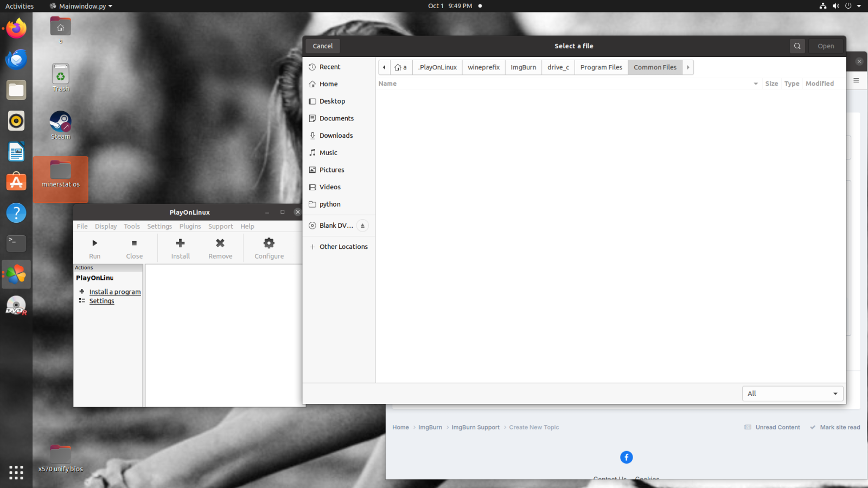Click the Close stop icon in PlayOnLinux
Viewport: 868px width, 488px height.
click(134, 243)
